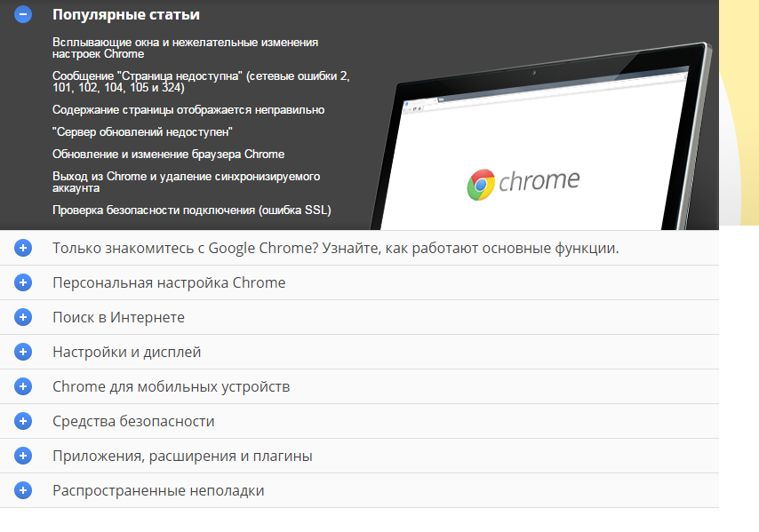Click plus icon next to Настройки и дисплей

(23, 352)
